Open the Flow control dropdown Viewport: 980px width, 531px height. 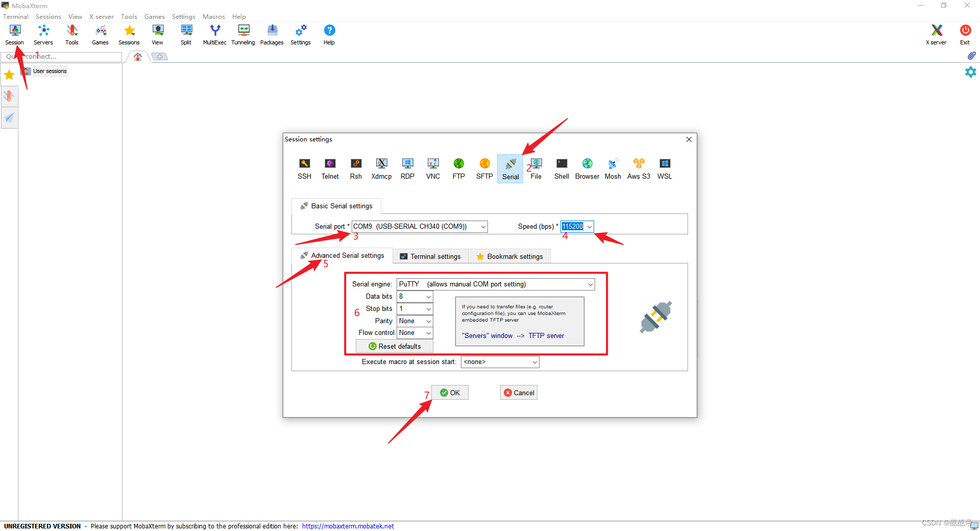[415, 333]
